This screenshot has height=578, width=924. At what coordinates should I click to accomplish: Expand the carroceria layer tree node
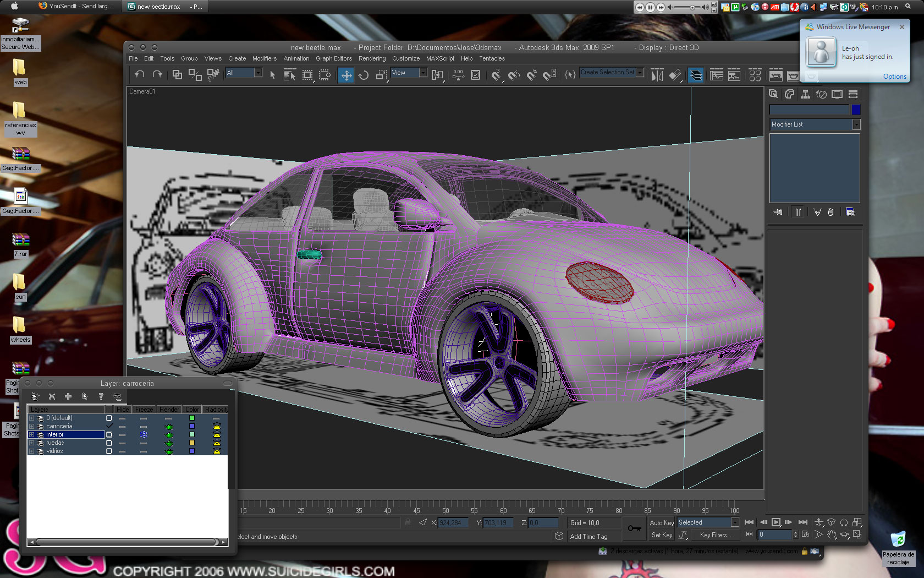point(32,427)
